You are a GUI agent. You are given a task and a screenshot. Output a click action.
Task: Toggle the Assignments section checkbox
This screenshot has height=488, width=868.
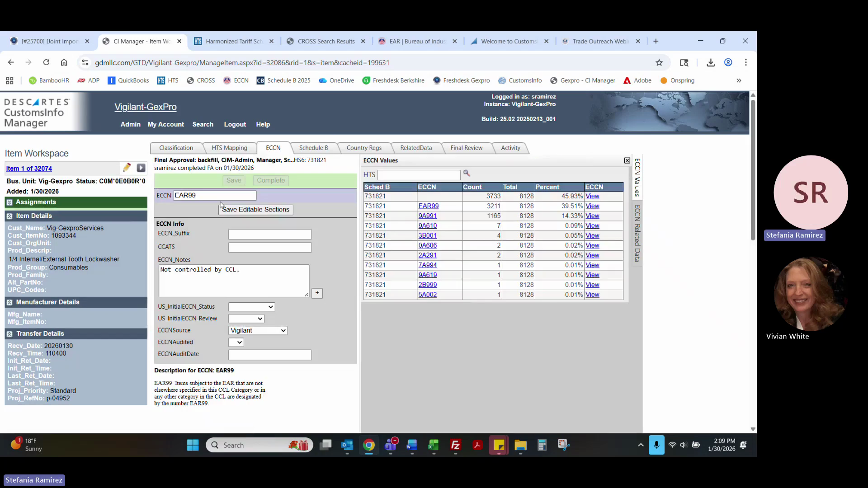9,202
